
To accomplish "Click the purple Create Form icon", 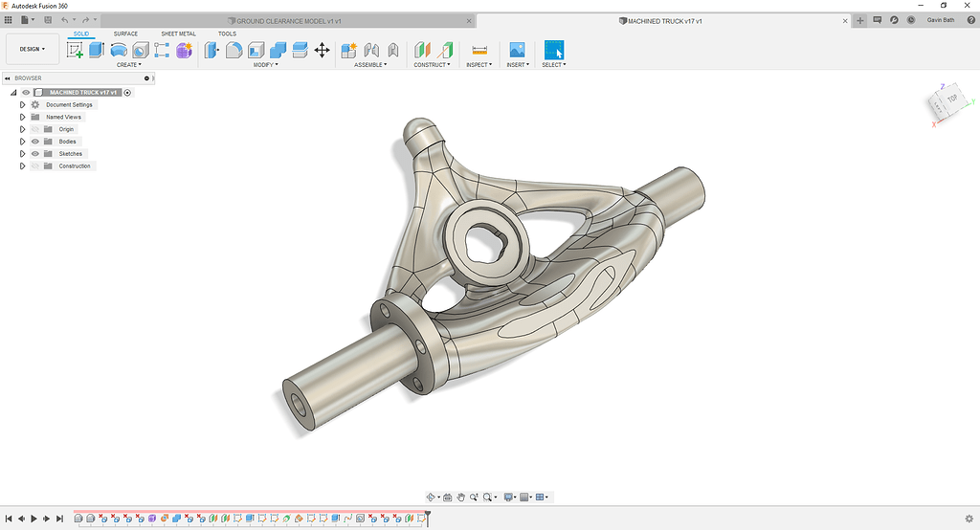I will click(184, 50).
